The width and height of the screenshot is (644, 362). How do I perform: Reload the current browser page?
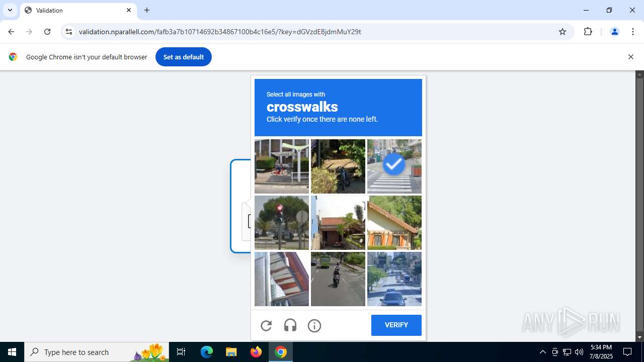point(47,32)
